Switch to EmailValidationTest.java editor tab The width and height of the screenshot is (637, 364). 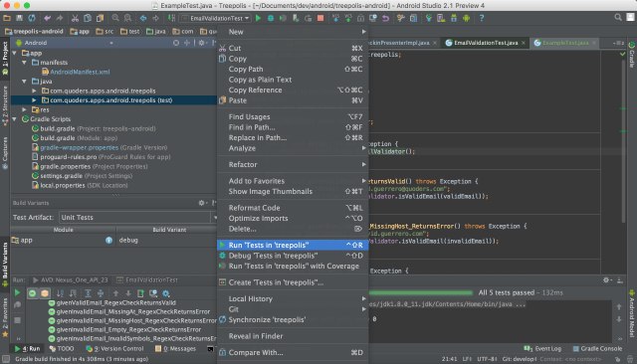(x=486, y=43)
